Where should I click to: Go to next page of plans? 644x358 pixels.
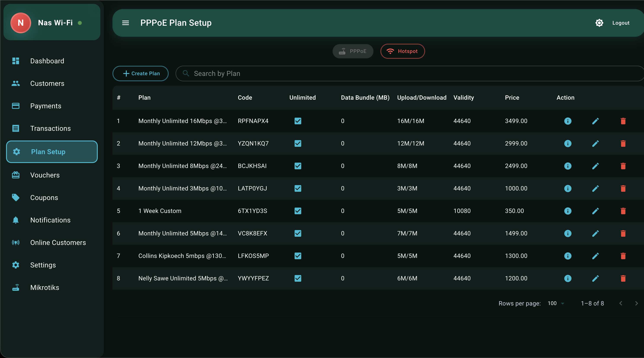[x=636, y=303]
